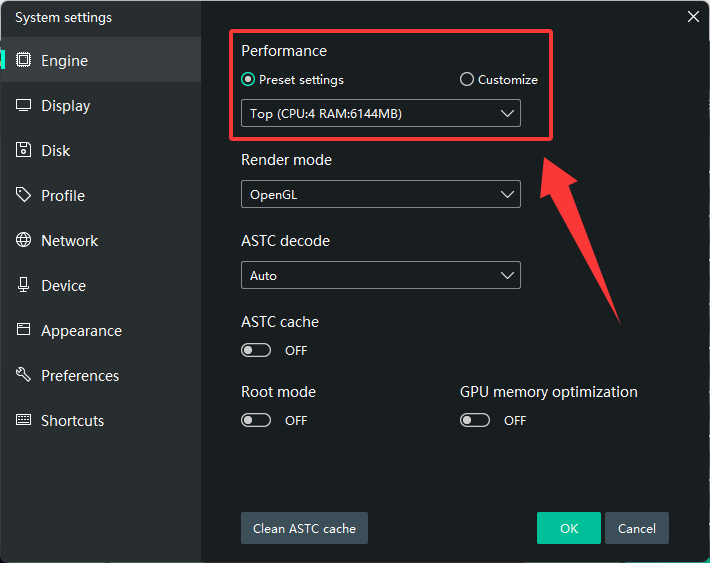This screenshot has width=710, height=563.
Task: Click the Appearance window icon
Action: click(23, 331)
